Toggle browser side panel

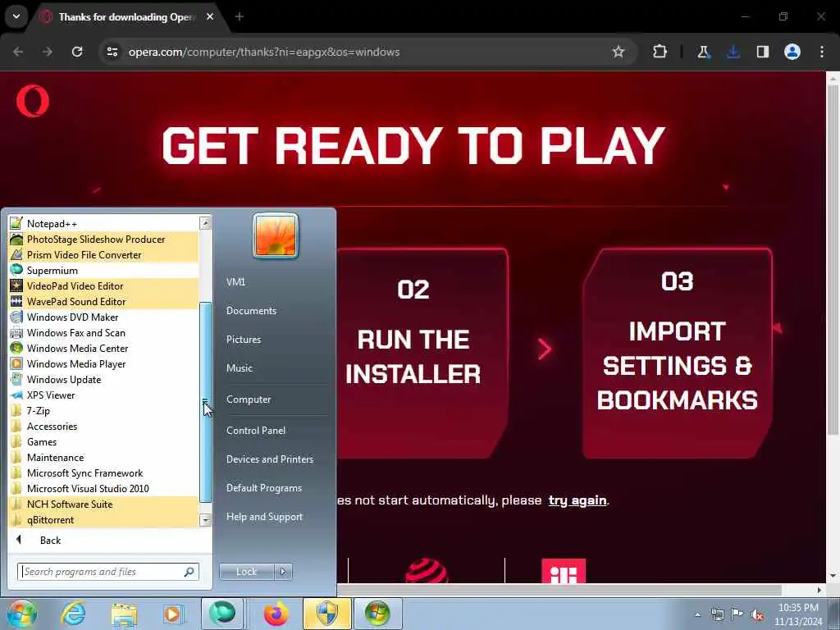pos(762,52)
